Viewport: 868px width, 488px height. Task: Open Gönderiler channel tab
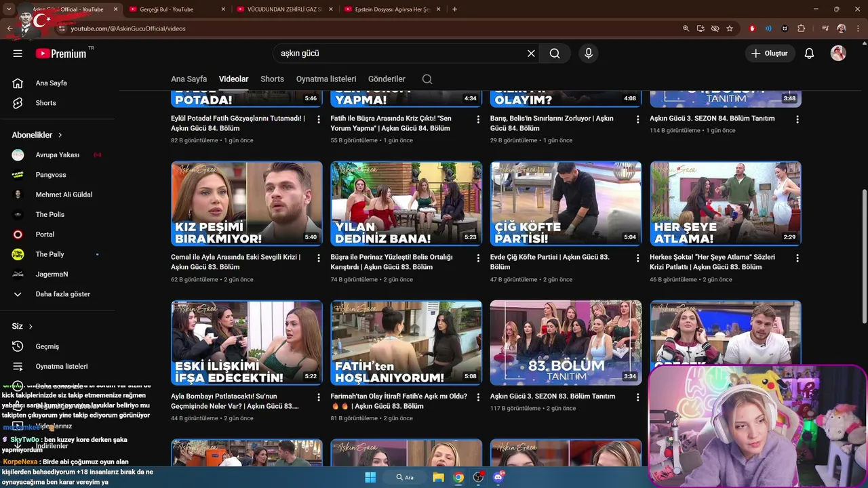[387, 79]
